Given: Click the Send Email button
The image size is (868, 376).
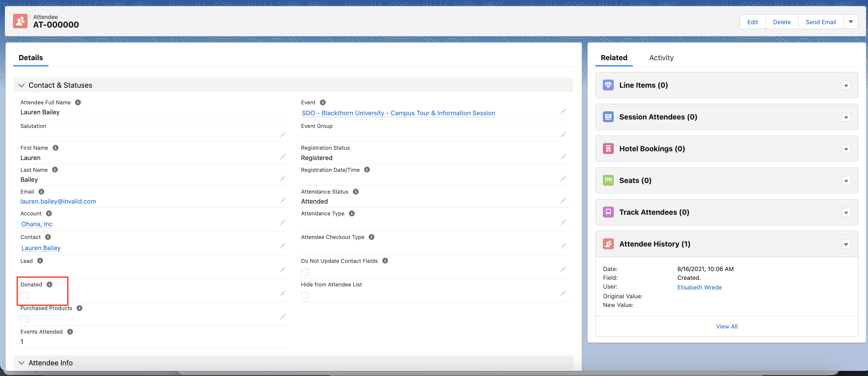Looking at the screenshot, I should click(x=821, y=22).
